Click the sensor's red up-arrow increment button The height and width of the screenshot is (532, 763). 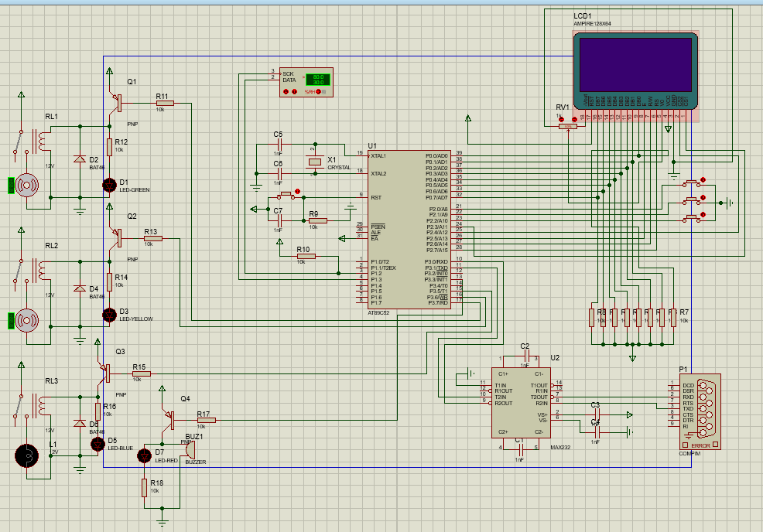(x=286, y=91)
